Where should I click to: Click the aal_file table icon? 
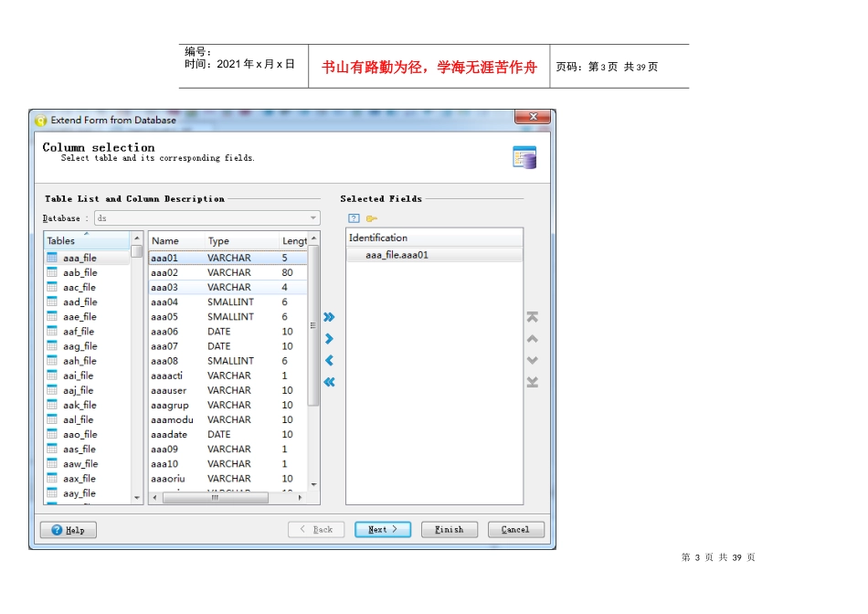52,419
